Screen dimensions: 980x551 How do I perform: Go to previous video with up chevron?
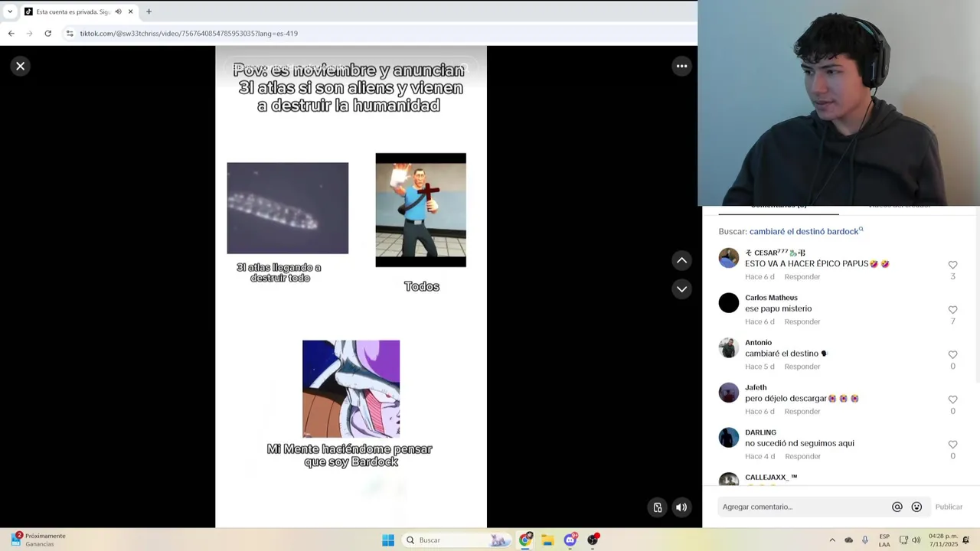pyautogui.click(x=681, y=260)
